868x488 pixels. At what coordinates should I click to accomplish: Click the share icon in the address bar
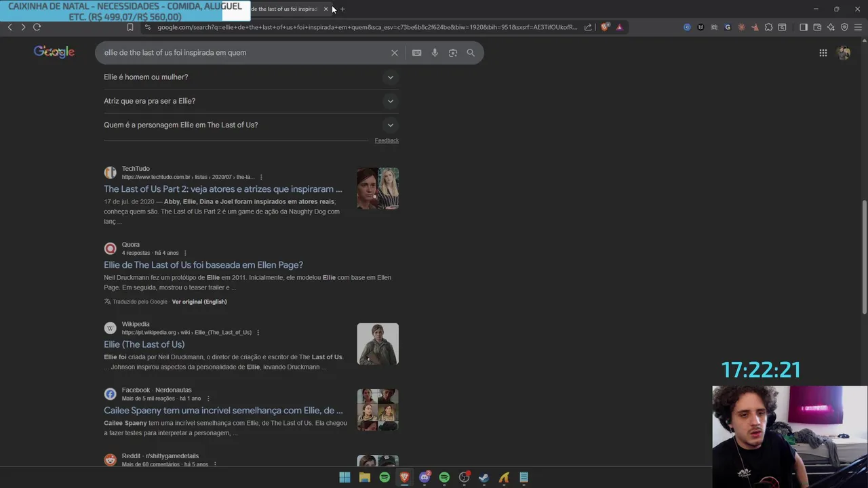point(588,27)
